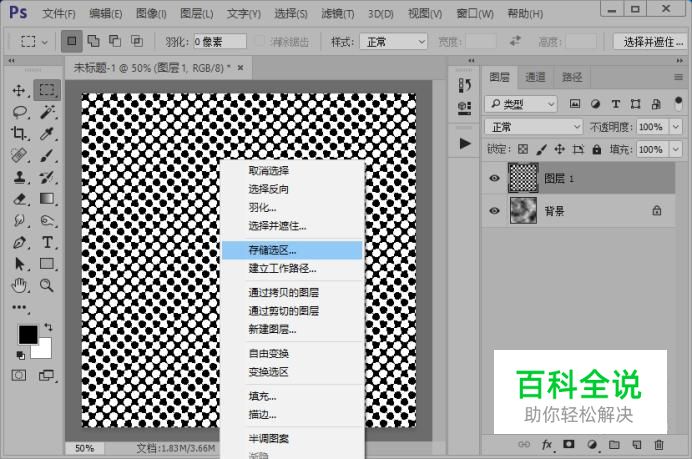Select the Hand tool
This screenshot has height=459, width=692.
pyautogui.click(x=19, y=286)
